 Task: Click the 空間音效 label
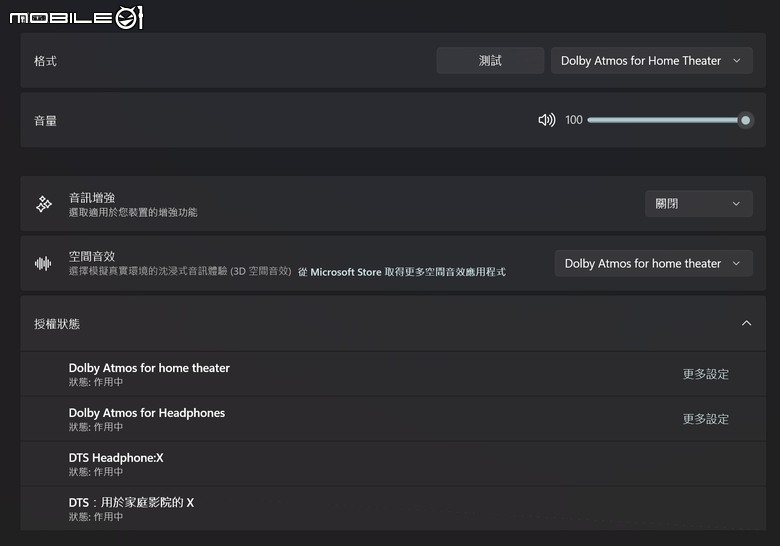point(92,257)
